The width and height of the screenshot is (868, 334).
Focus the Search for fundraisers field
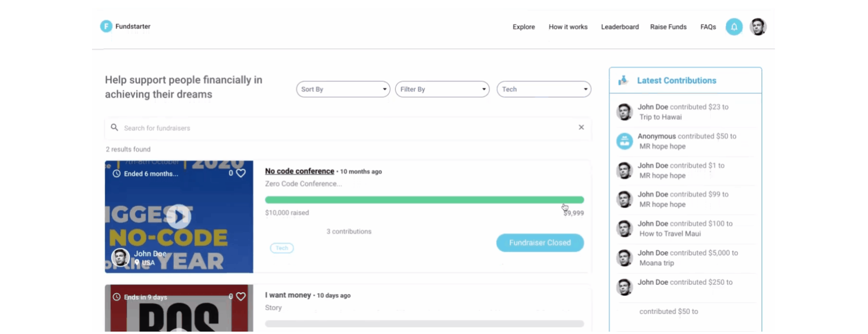346,128
